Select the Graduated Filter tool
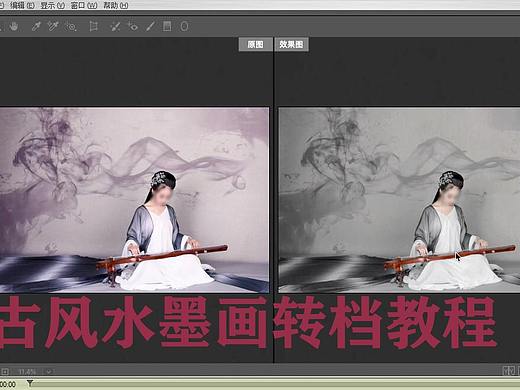 167,26
